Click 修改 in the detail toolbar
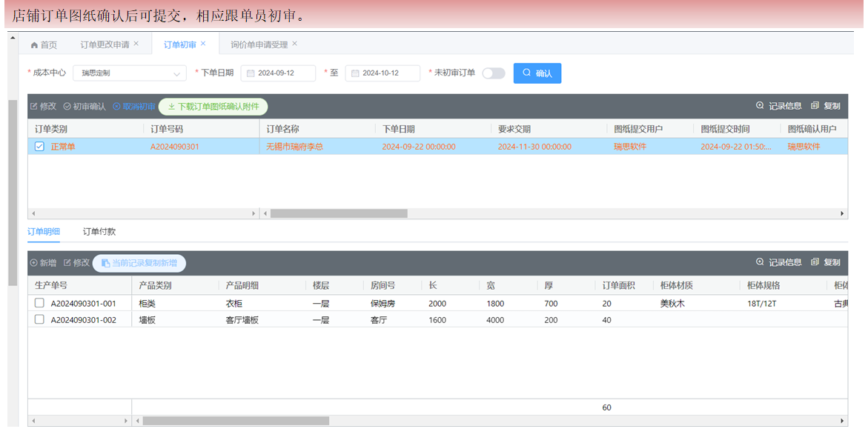The width and height of the screenshot is (868, 446). point(76,263)
